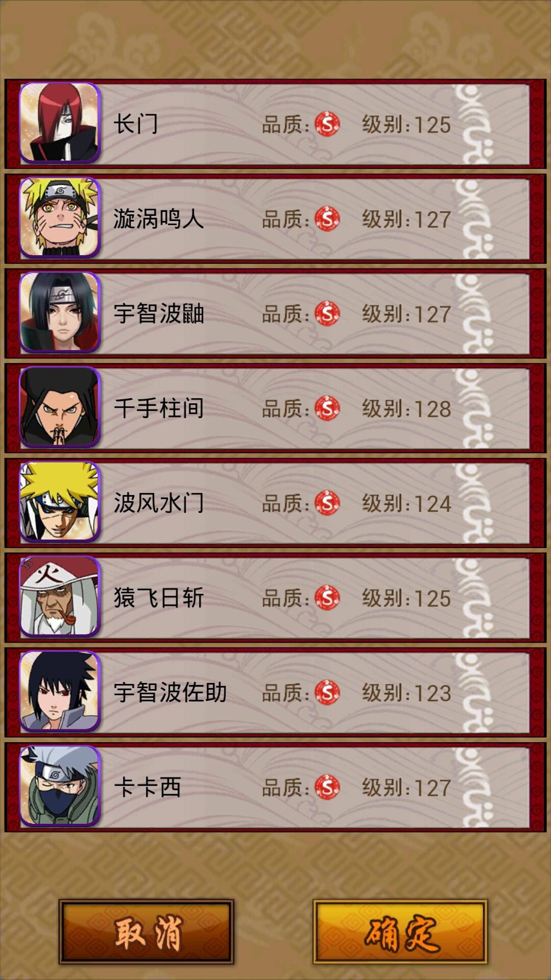Click the S quality badge for 千手柱间

point(327,408)
